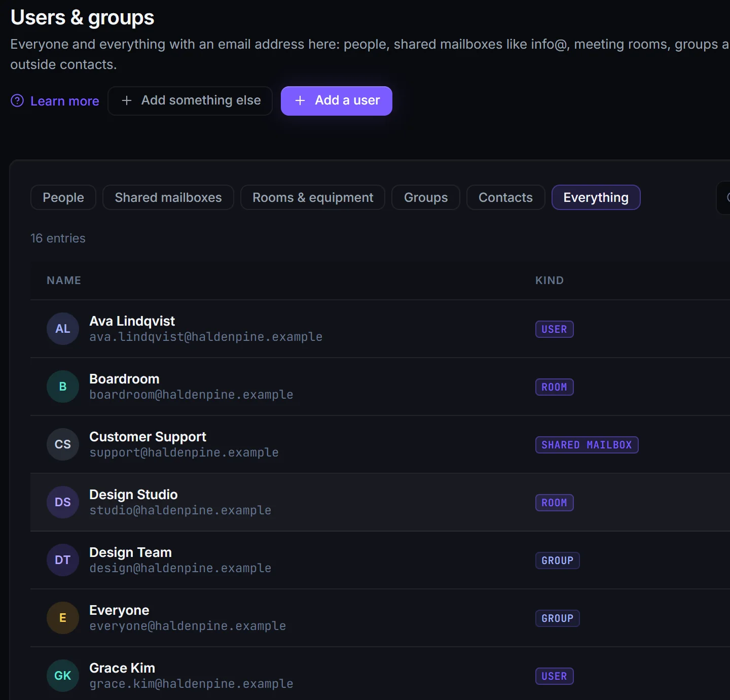Click ROOM badge for Design Studio
Viewport: 730px width, 700px height.
554,503
